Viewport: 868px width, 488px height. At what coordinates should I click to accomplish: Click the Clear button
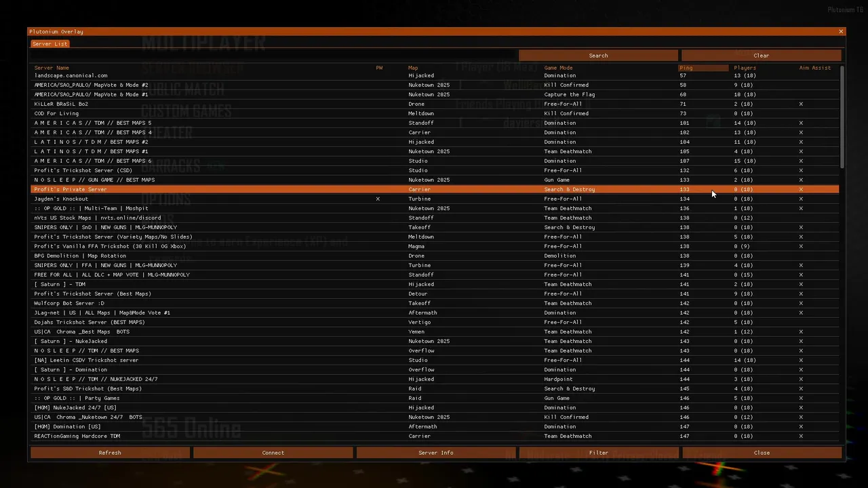(761, 56)
